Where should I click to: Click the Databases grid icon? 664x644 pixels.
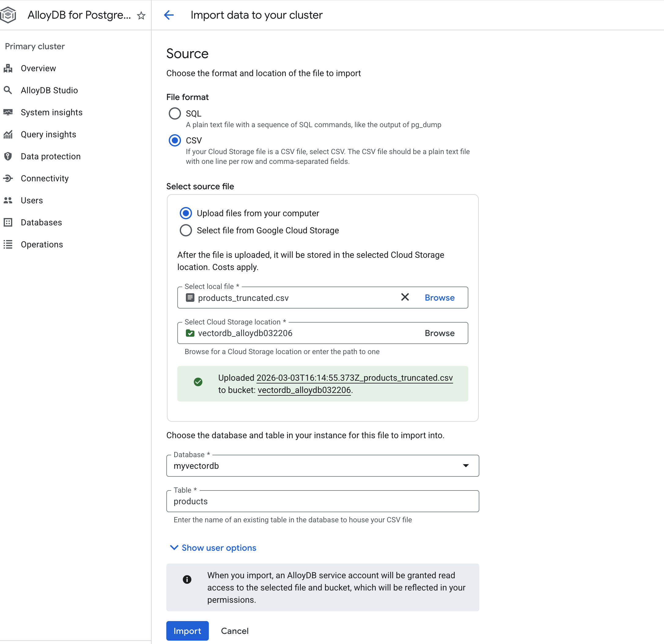[x=8, y=222]
